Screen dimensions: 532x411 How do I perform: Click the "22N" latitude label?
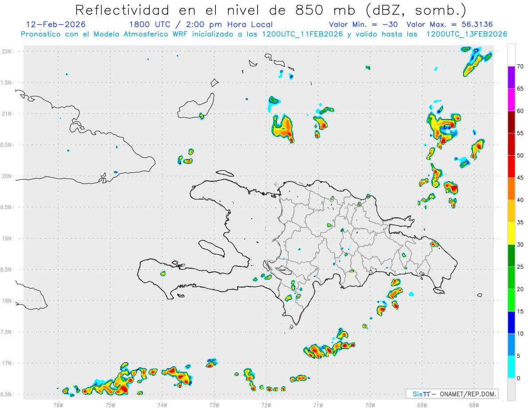pos(7,51)
